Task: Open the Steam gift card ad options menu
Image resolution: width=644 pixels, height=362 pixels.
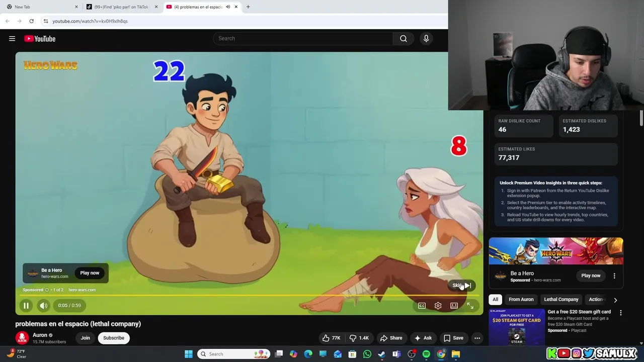Action: coord(620,313)
